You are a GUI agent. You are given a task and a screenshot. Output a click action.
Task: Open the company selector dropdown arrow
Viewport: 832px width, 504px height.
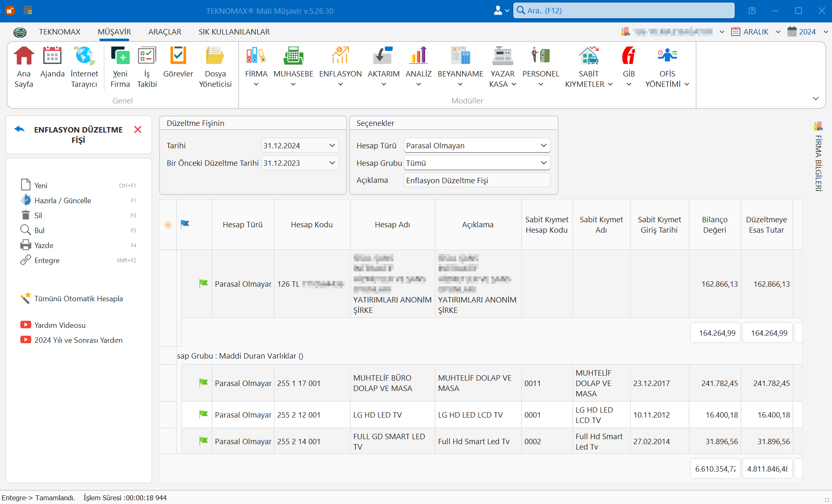pos(722,32)
